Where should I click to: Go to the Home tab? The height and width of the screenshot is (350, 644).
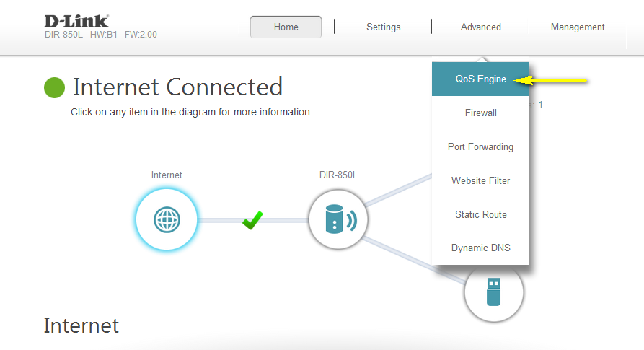[x=286, y=27]
